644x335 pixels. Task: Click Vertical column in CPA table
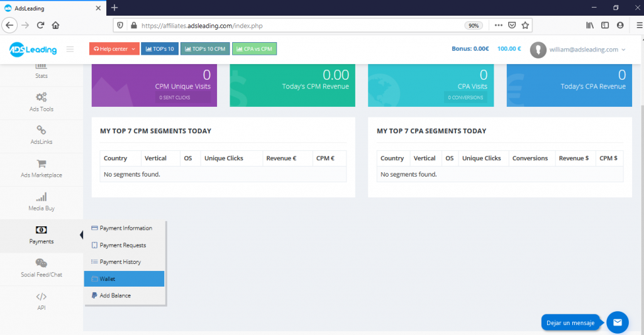tap(425, 158)
